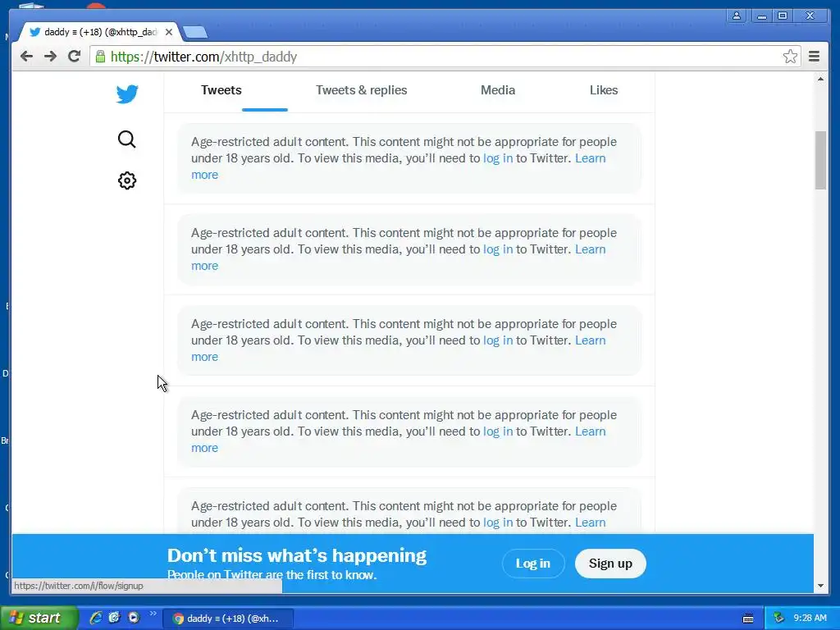Switch to the Tweets tab

click(x=221, y=90)
